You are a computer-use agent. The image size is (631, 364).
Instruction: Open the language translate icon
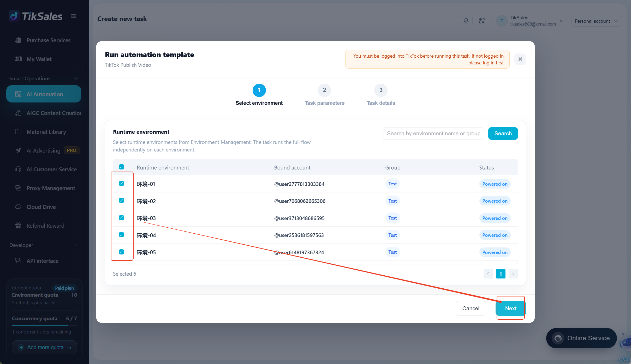482,21
